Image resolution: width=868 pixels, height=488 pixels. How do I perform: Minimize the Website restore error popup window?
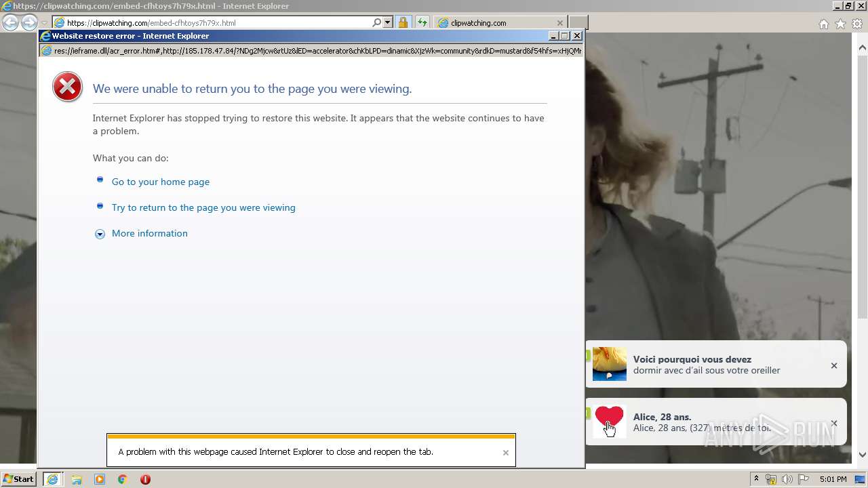(x=553, y=36)
